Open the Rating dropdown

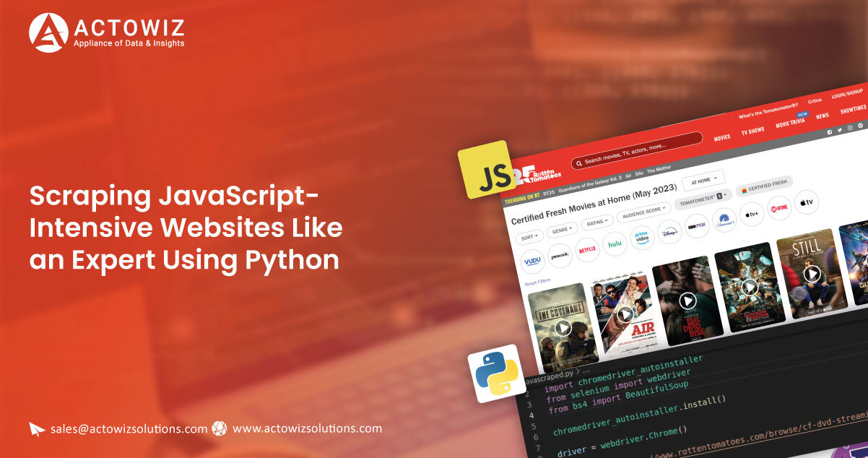(x=596, y=222)
